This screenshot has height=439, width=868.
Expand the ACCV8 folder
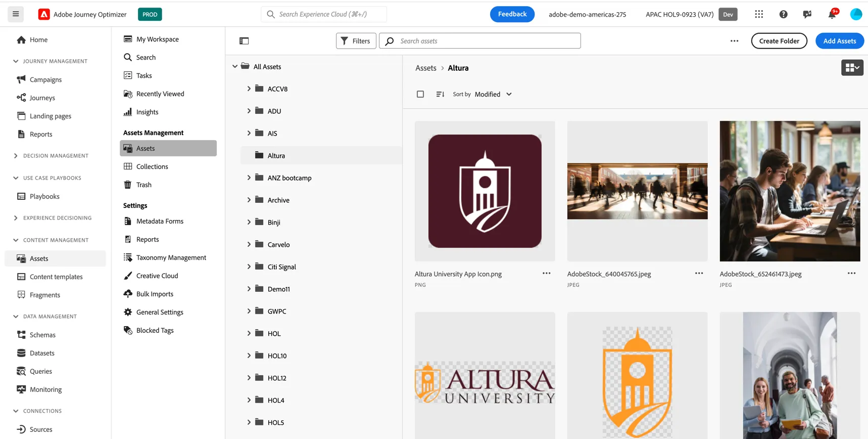249,89
